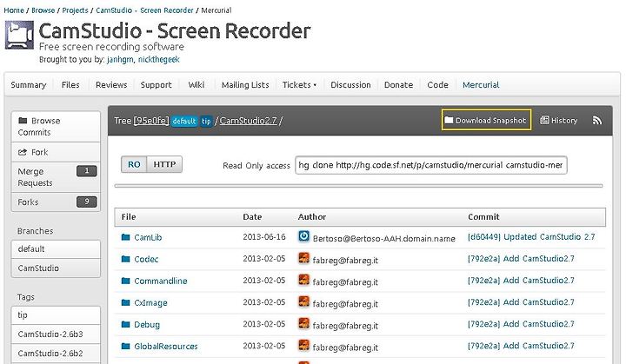Switch to the Code tab
Viewport: 626px width, 364px height.
pyautogui.click(x=437, y=84)
